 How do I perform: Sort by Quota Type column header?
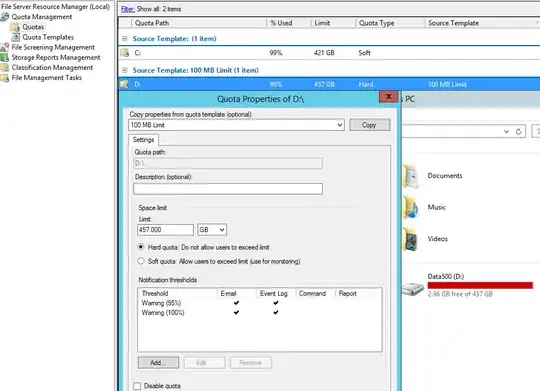[x=390, y=23]
